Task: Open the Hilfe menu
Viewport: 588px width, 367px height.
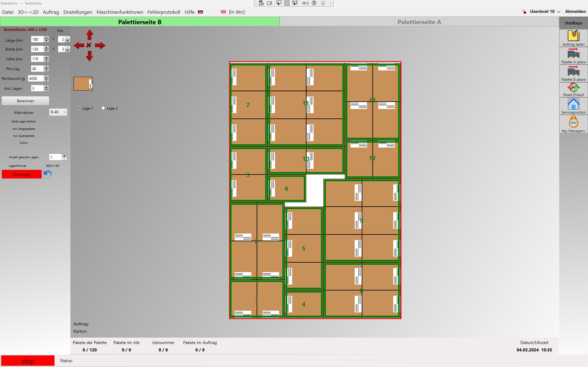Action: [x=190, y=12]
